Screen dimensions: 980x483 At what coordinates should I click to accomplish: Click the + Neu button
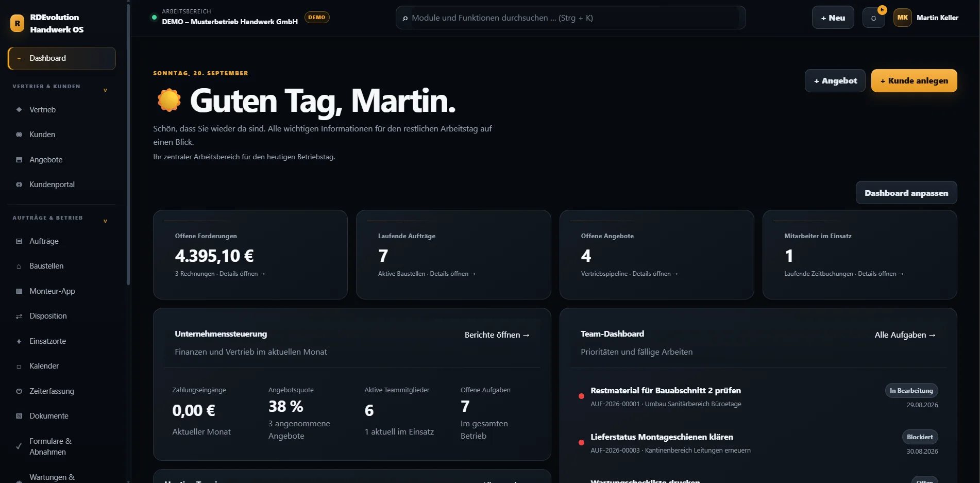[833, 18]
